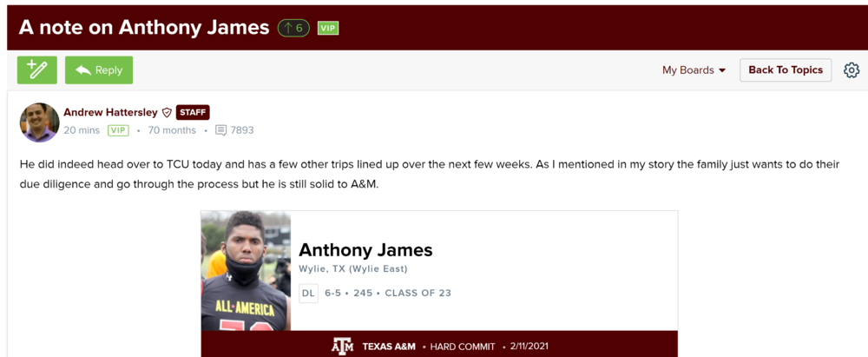This screenshot has width=868, height=357.
Task: Click the DL position badge
Action: coord(308,294)
